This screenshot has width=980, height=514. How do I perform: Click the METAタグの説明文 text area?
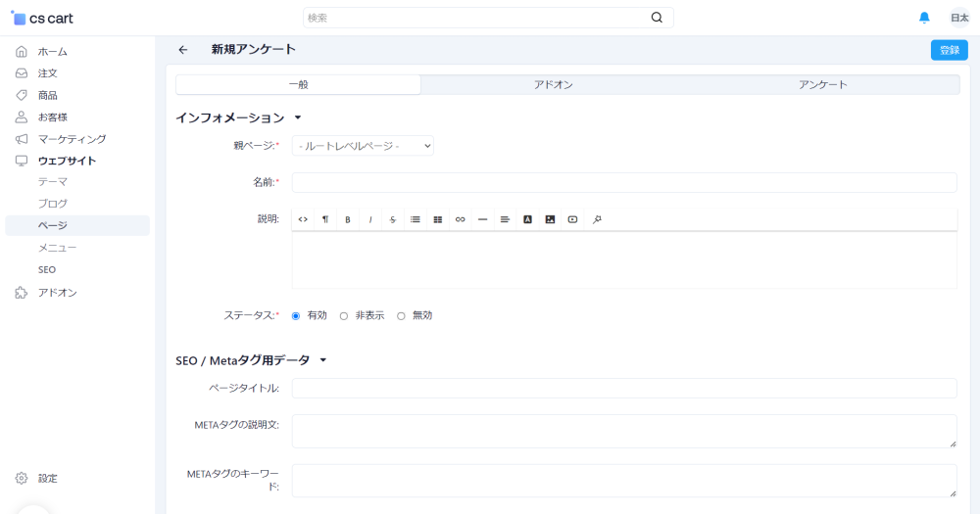[x=624, y=431]
